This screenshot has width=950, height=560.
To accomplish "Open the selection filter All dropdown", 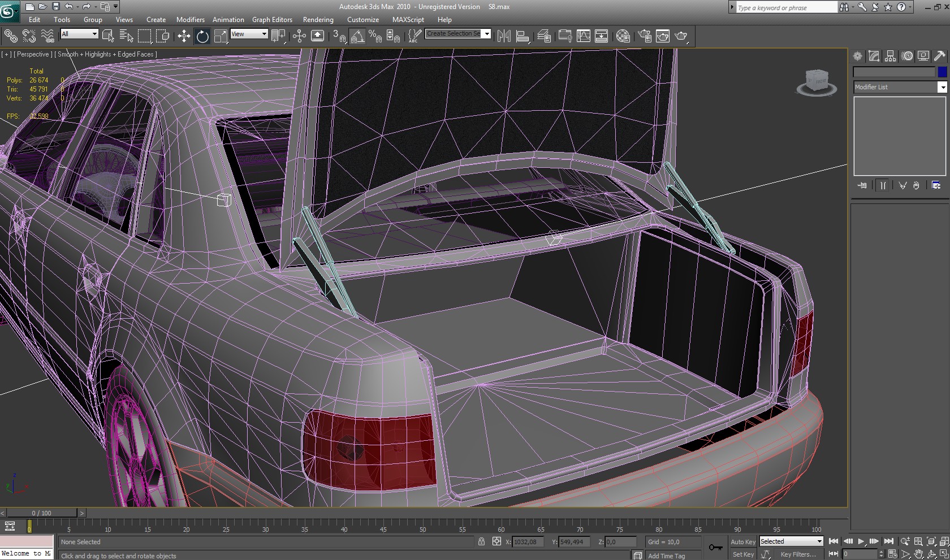I will click(79, 34).
